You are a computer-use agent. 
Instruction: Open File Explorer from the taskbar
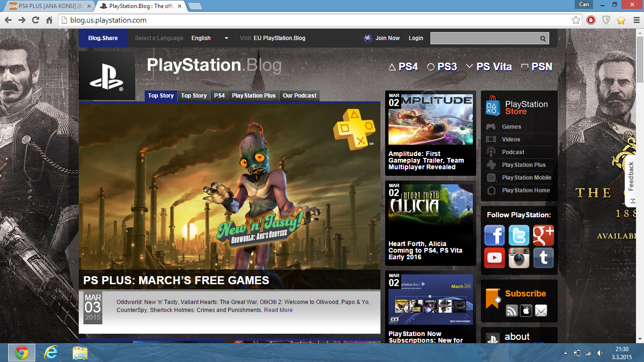click(80, 353)
